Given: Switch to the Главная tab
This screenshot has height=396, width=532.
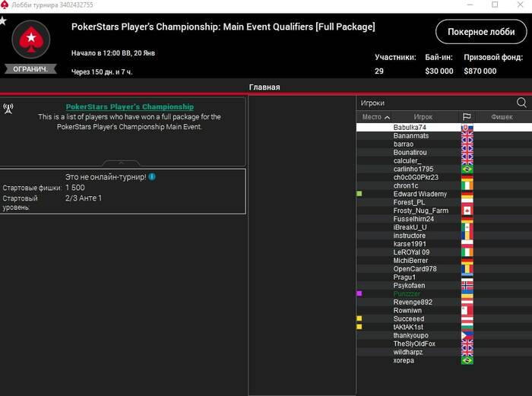Looking at the screenshot, I should [x=264, y=87].
